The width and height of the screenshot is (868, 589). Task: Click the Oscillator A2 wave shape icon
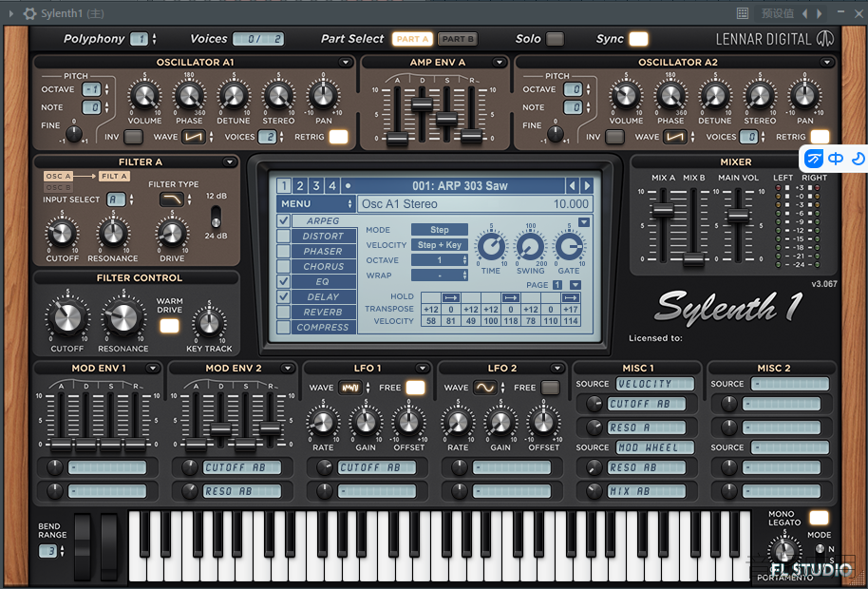675,137
